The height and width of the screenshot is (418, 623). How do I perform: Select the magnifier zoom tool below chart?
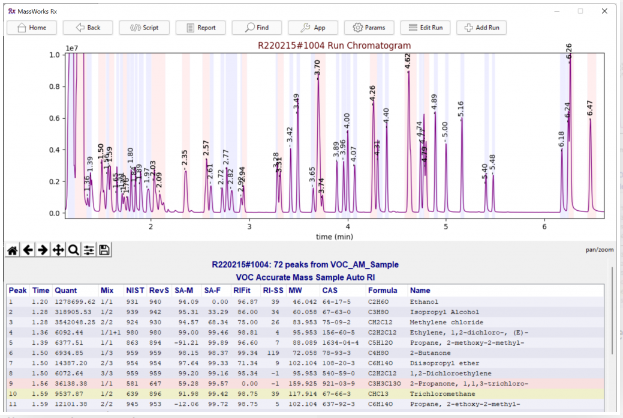point(73,248)
